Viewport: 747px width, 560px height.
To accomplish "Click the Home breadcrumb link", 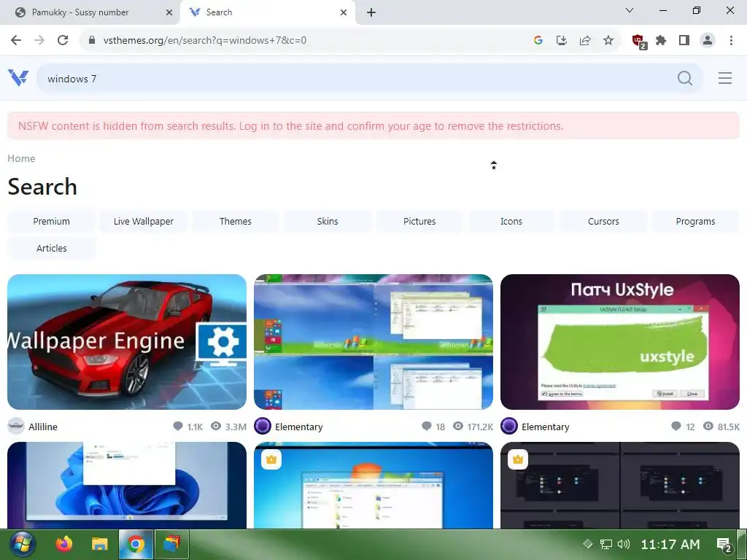I will 21,158.
